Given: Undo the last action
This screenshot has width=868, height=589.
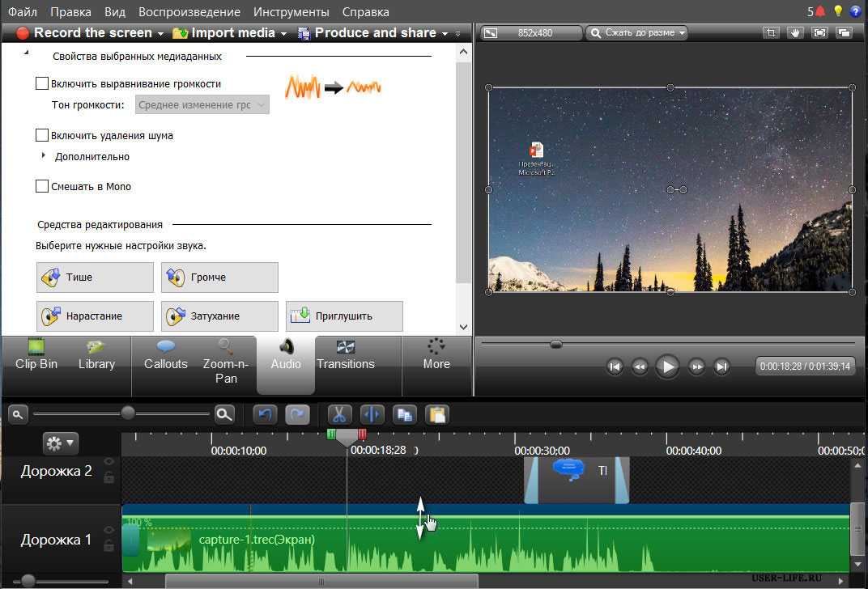Looking at the screenshot, I should (265, 414).
